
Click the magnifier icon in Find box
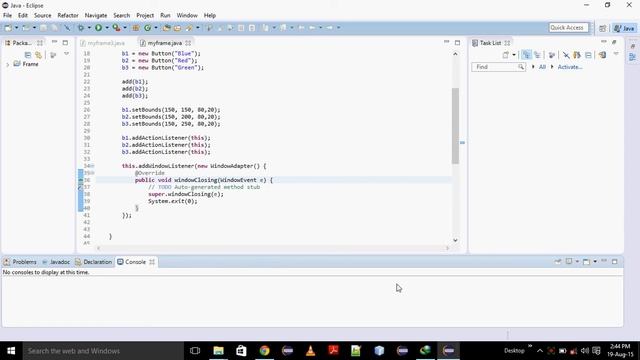(x=521, y=67)
